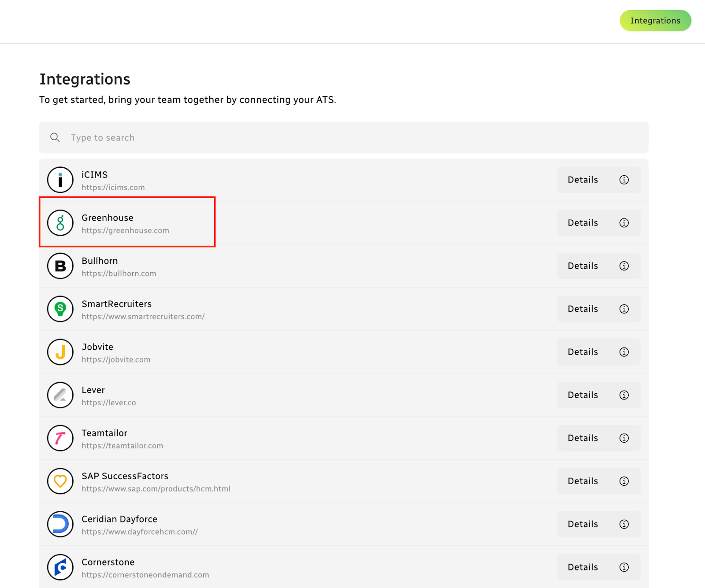
Task: Click the https://jobvite.com URL text
Action: point(116,360)
